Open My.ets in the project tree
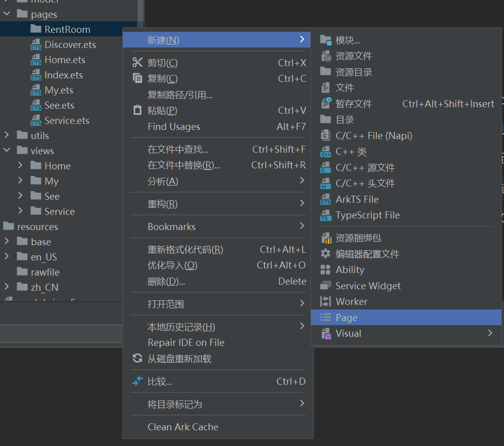The image size is (504, 446). 59,90
